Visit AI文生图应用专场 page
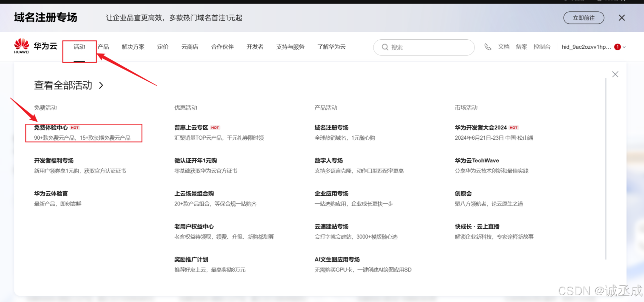The image size is (644, 302). coord(337,260)
